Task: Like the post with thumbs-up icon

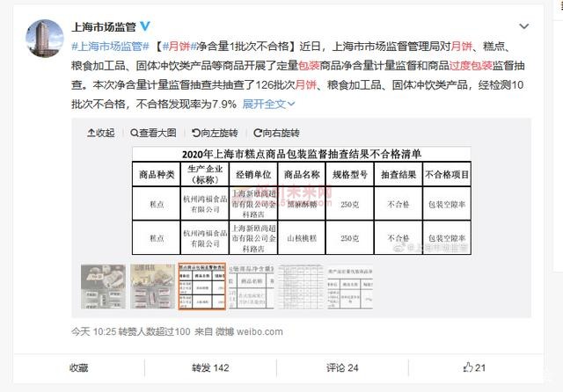Action: 474,368
